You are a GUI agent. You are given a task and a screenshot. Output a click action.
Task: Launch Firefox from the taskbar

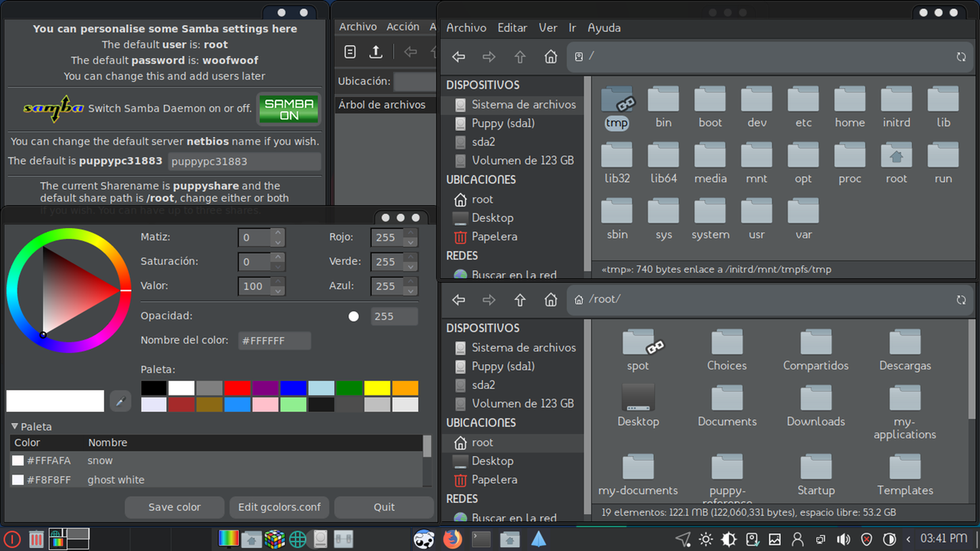point(453,539)
